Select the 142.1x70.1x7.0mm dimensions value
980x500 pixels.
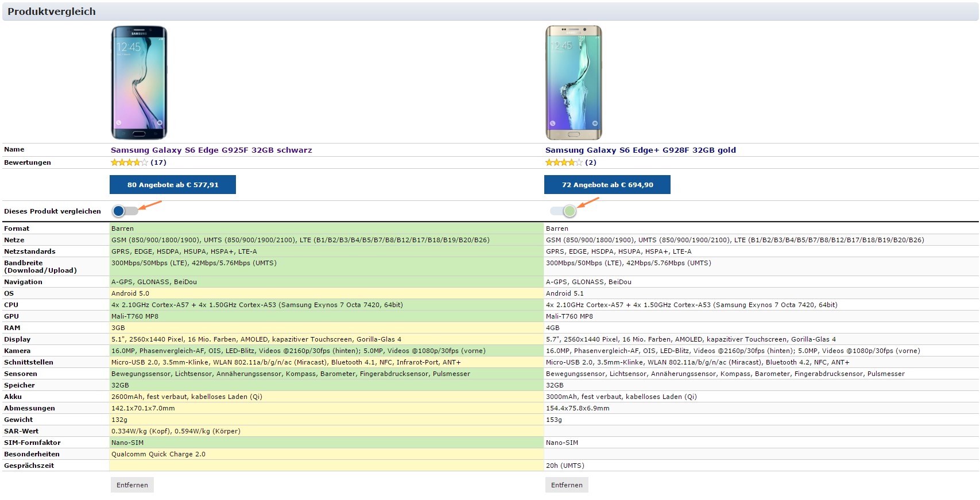(x=143, y=408)
